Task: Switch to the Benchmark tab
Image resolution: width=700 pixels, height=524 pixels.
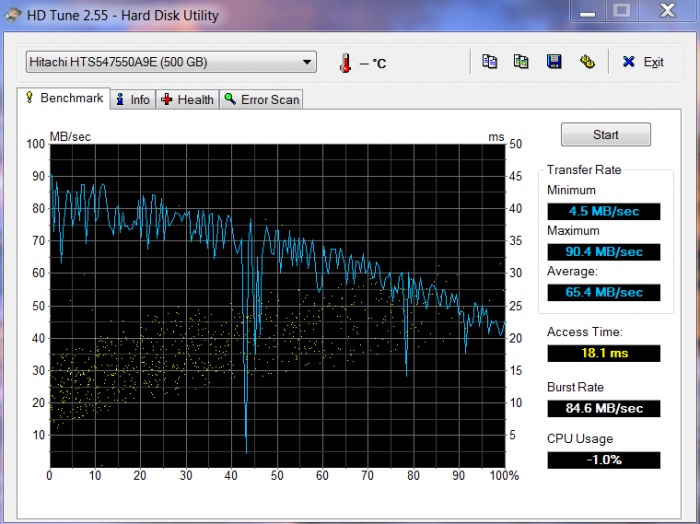Action: [x=64, y=99]
